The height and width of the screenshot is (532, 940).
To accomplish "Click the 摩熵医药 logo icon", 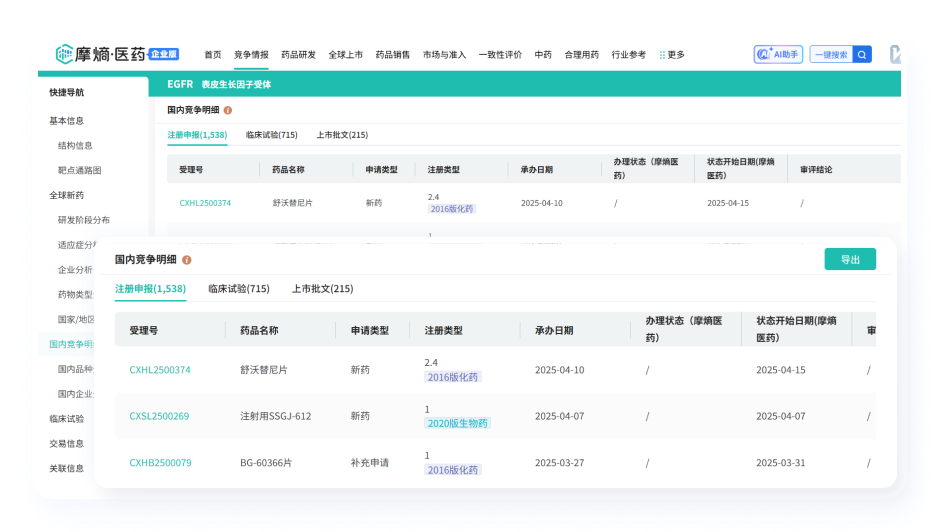I will pos(64,54).
